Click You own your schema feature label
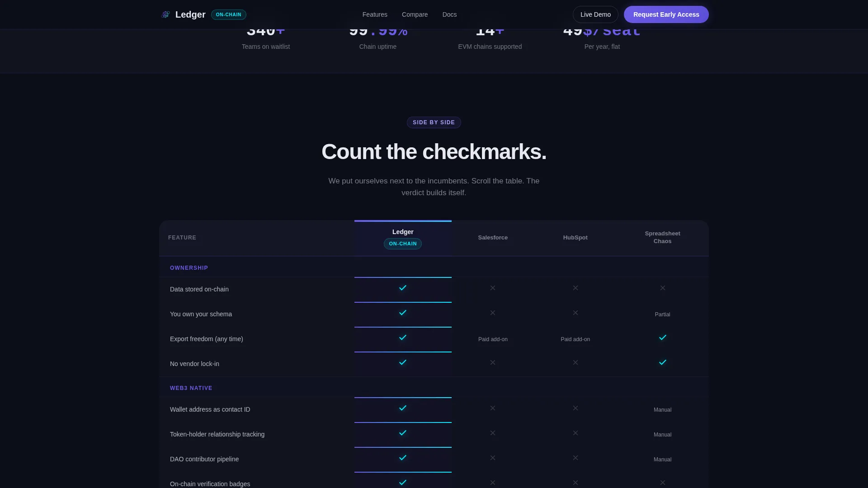 (x=201, y=314)
